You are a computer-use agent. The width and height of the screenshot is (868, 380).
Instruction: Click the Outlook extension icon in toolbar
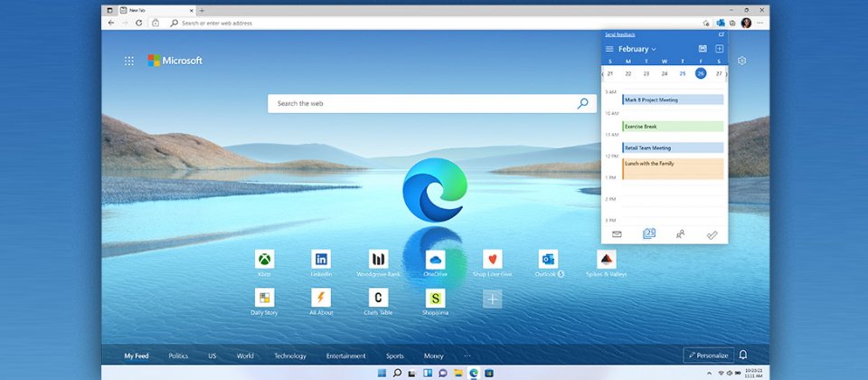(x=721, y=23)
